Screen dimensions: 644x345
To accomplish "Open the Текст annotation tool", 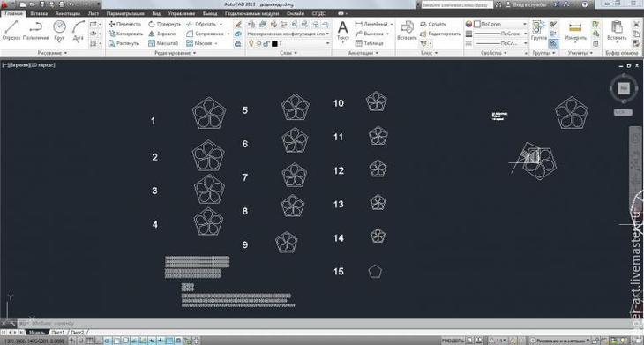I will pyautogui.click(x=343, y=32).
